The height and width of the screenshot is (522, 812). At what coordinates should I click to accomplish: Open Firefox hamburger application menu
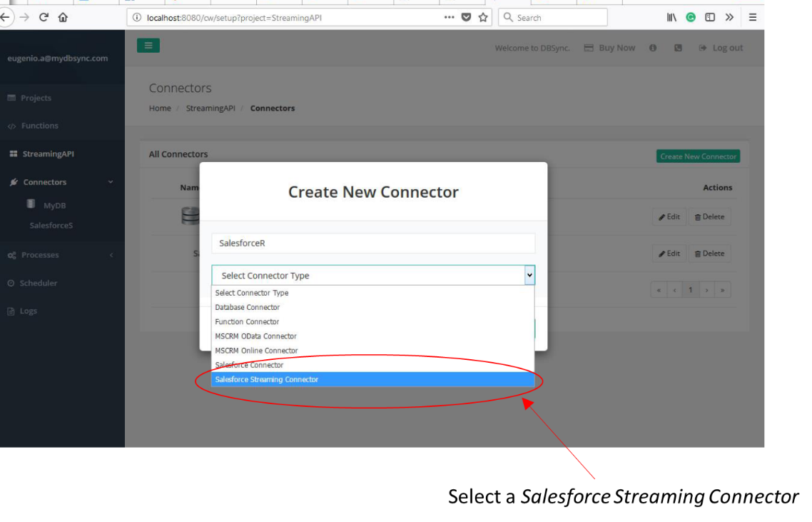click(x=752, y=17)
